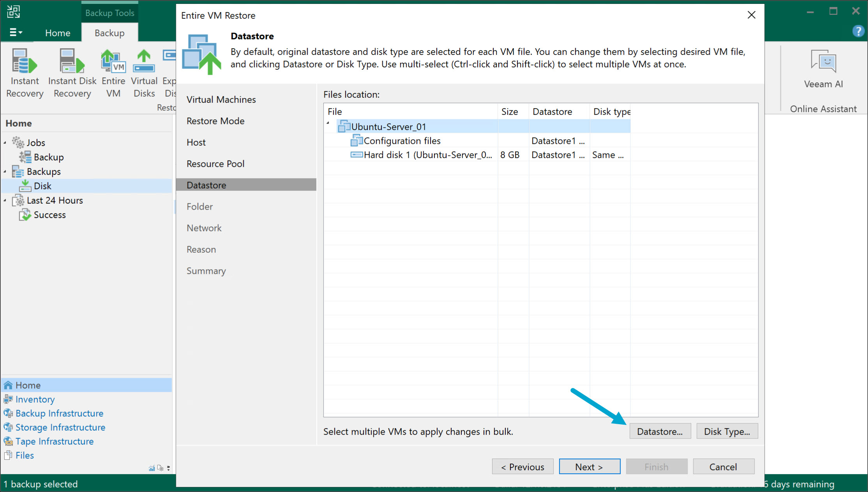Switch to the Home ribbon tab
This screenshot has height=492, width=868.
(57, 33)
